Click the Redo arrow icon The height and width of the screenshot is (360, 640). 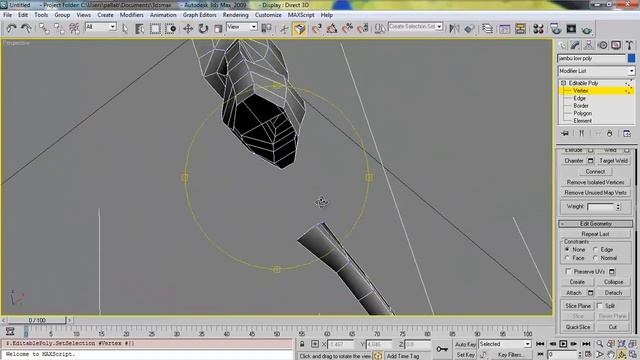(x=27, y=28)
